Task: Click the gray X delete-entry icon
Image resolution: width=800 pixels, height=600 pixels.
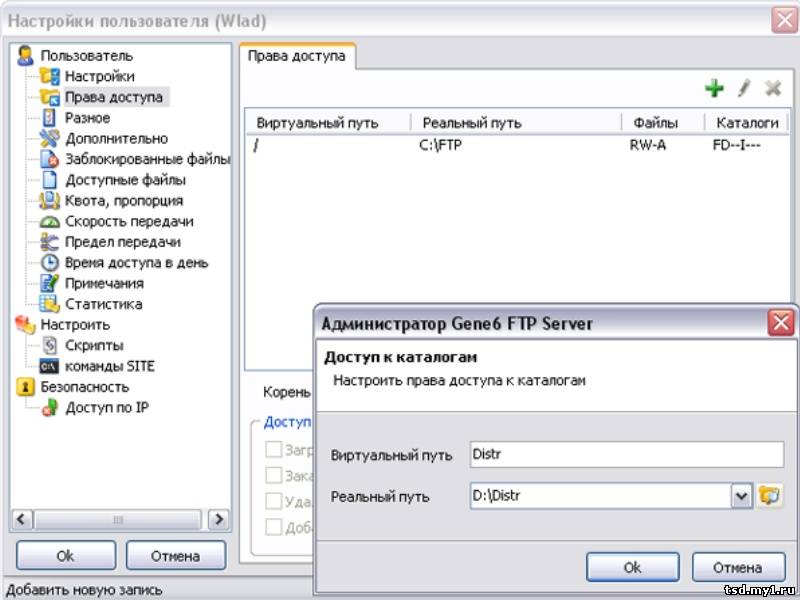Action: pyautogui.click(x=773, y=88)
